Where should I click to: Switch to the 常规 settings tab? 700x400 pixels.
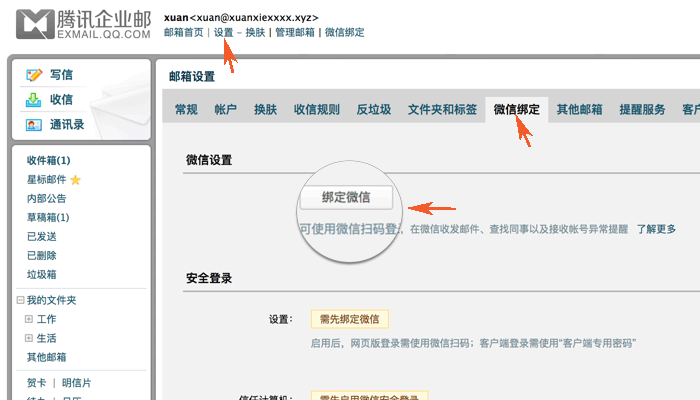[186, 110]
